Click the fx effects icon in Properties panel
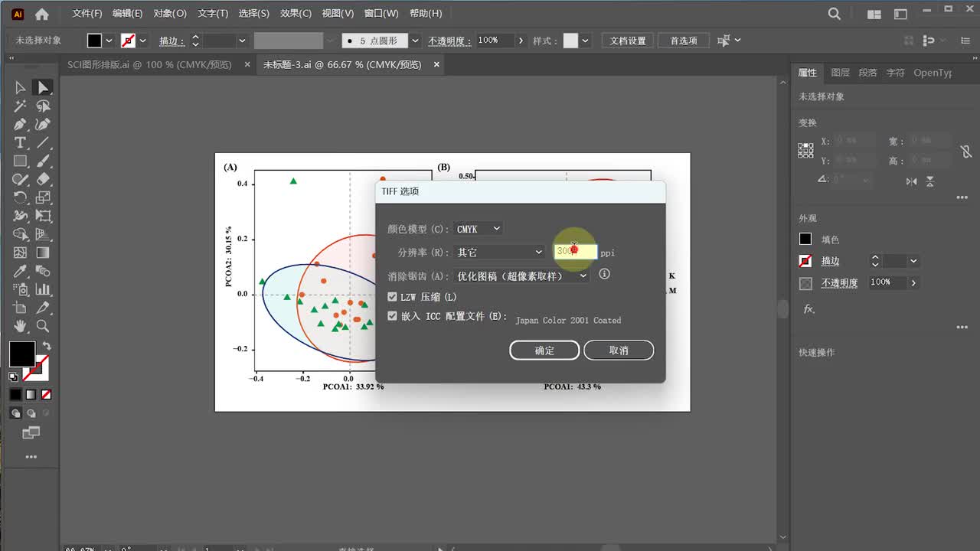 coord(808,309)
